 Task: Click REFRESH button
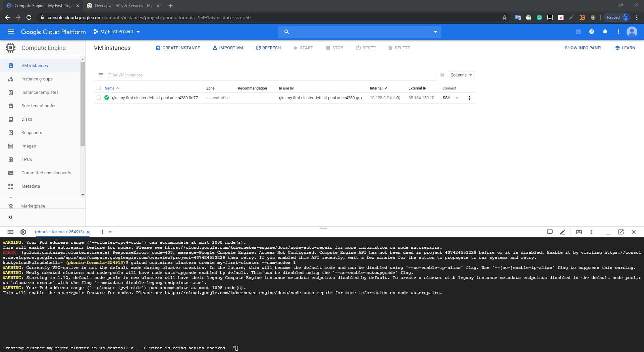(268, 48)
